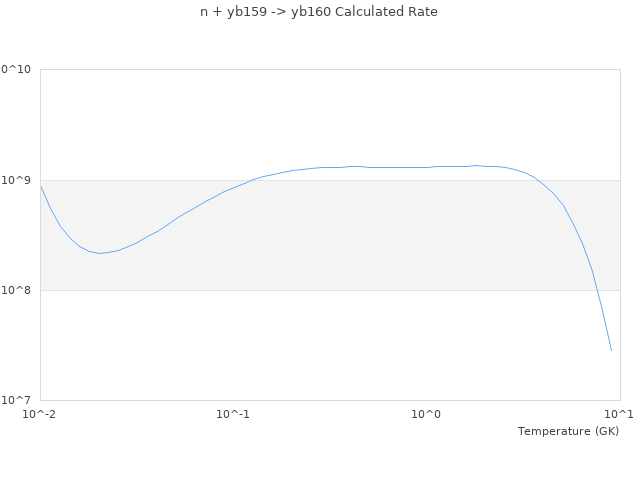Click the 10^9 y-axis tick label
The width and height of the screenshot is (640, 480).
[18, 180]
